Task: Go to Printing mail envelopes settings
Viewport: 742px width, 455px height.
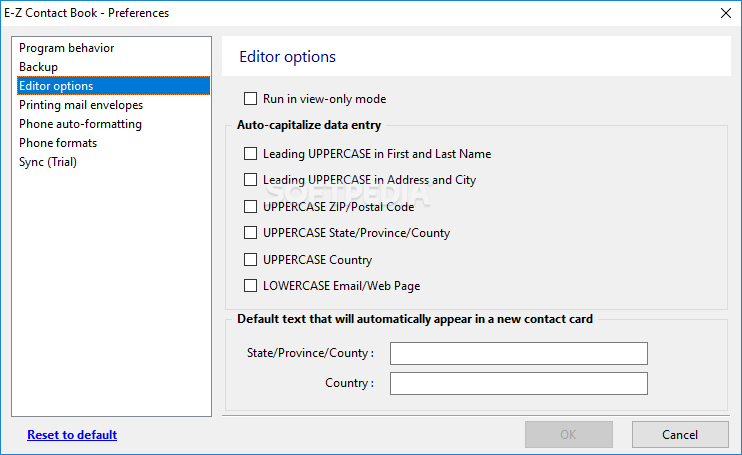Action: (113, 105)
